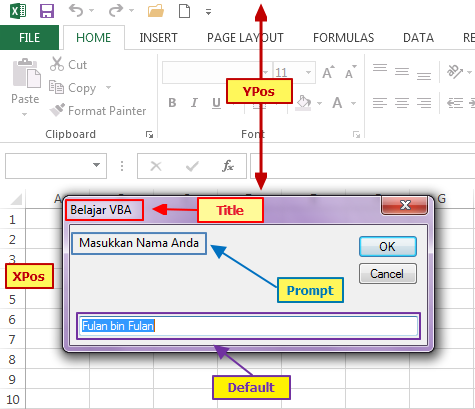Image resolution: width=475 pixels, height=409 pixels.
Task: Open Insert Function fx
Action: click(x=228, y=166)
